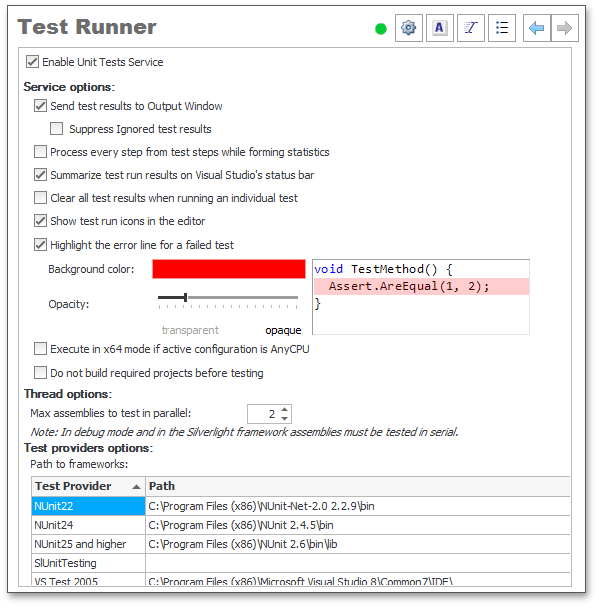Click the letter A font icon
The height and width of the screenshot is (608, 599).
[x=439, y=28]
